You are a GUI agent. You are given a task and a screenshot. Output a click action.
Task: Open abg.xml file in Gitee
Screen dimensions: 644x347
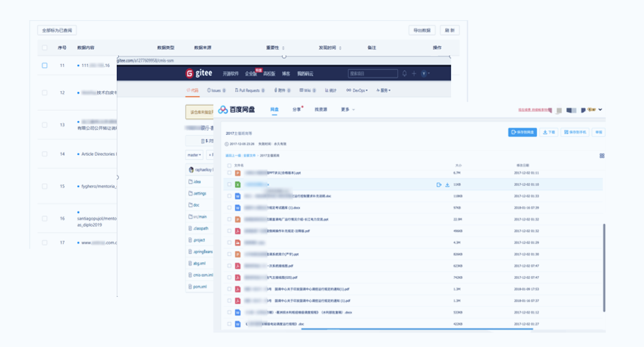(x=197, y=263)
